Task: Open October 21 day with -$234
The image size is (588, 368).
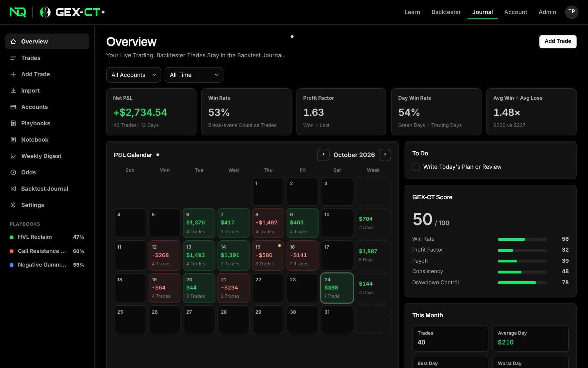Action: pyautogui.click(x=234, y=288)
